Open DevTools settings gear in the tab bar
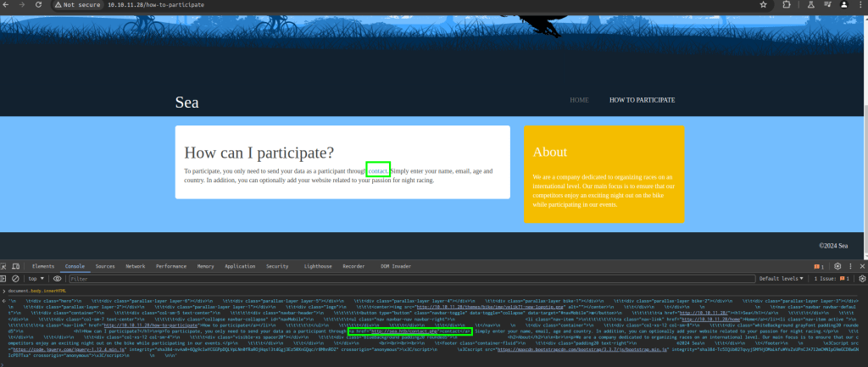Viewport: 868px width, 367px height. coord(837,266)
